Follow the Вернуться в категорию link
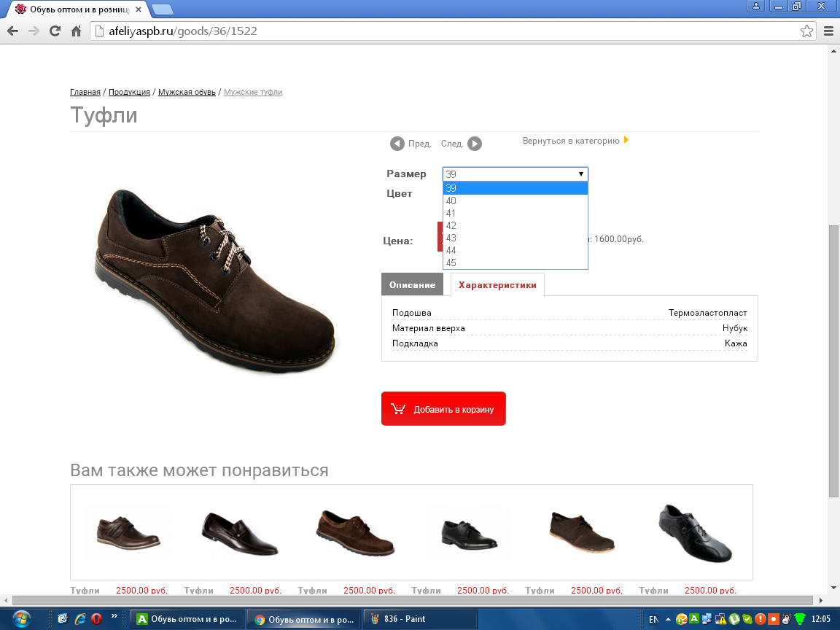This screenshot has height=630, width=840. (571, 141)
